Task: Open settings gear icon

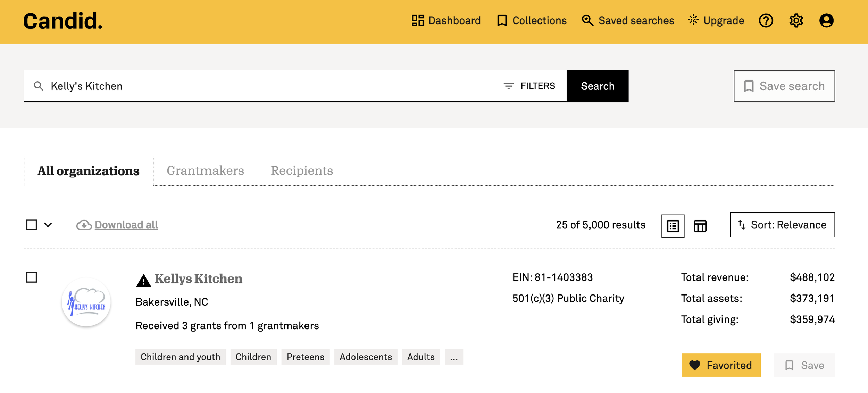Action: pos(796,20)
